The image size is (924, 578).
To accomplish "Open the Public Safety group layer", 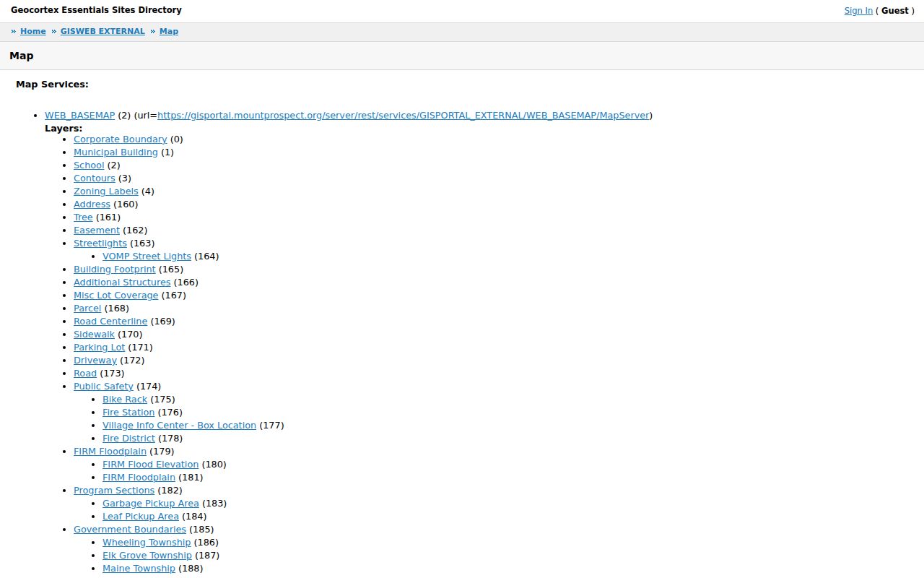I will pos(103,387).
